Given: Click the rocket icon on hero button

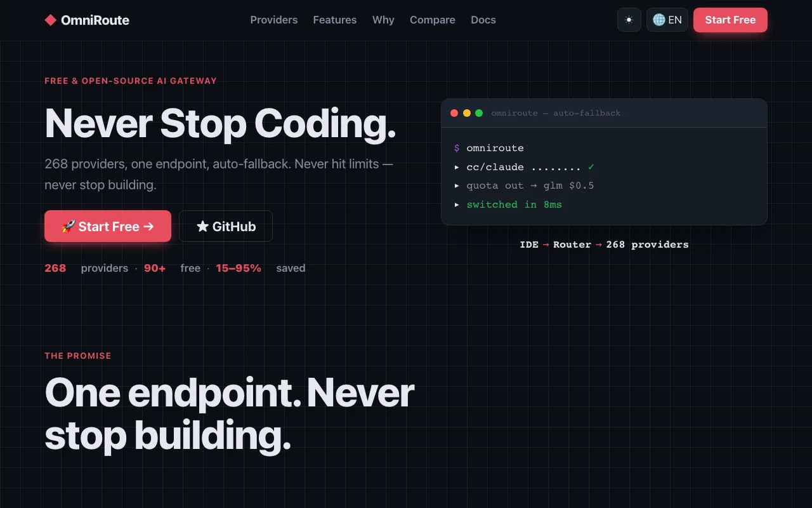Looking at the screenshot, I should pos(68,227).
